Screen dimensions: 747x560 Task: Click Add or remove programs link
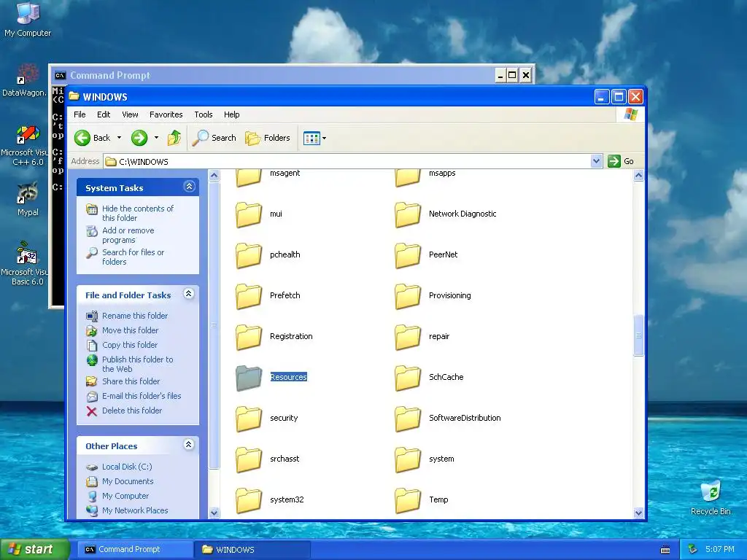point(128,236)
